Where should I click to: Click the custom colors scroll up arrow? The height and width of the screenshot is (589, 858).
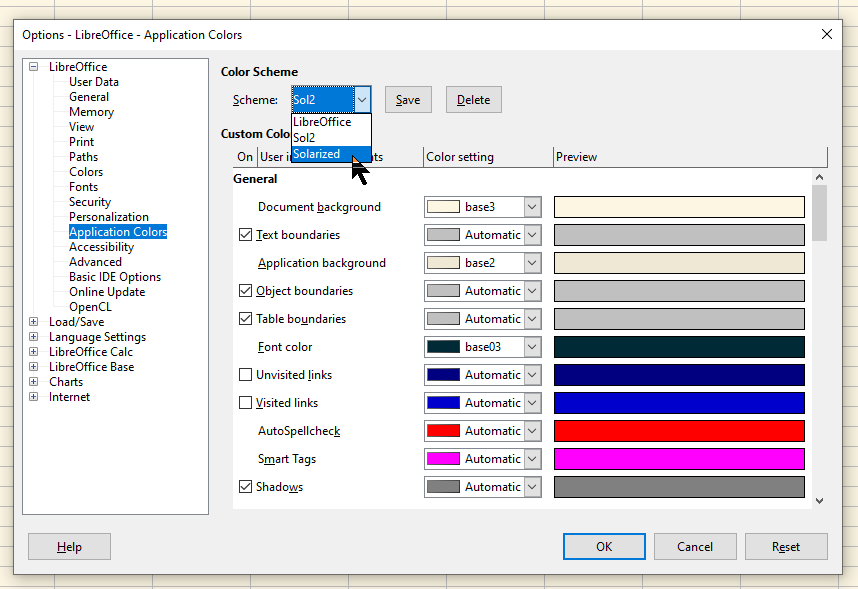point(819,177)
